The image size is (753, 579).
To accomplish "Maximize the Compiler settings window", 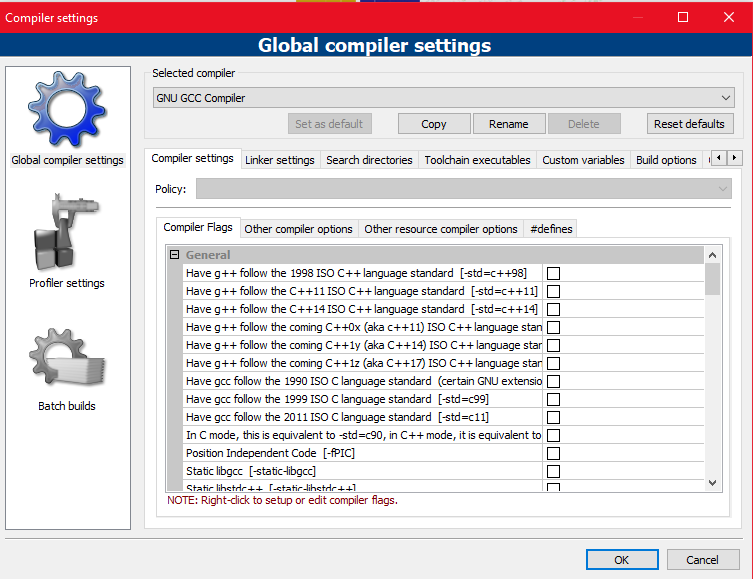I will [x=682, y=17].
